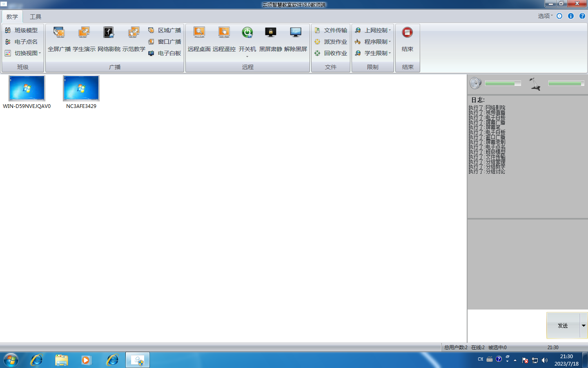Screen dimensions: 588x368
Task: Click the 发送 send button
Action: pos(563,325)
